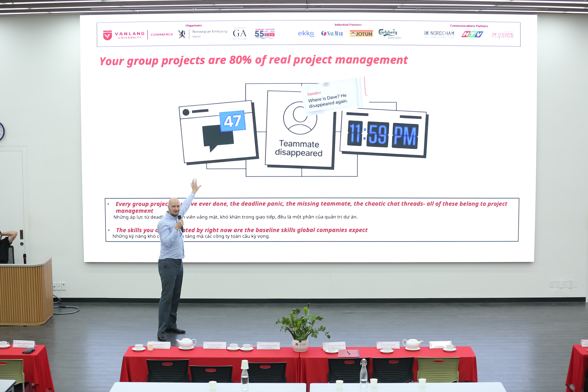588x392 pixels.
Task: Click the COMMERCE label beside Van Lang
Action: point(162,35)
